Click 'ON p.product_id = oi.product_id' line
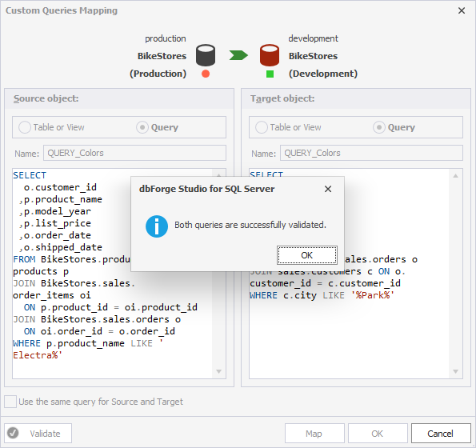Image resolution: width=476 pixels, height=448 pixels. tap(110, 307)
